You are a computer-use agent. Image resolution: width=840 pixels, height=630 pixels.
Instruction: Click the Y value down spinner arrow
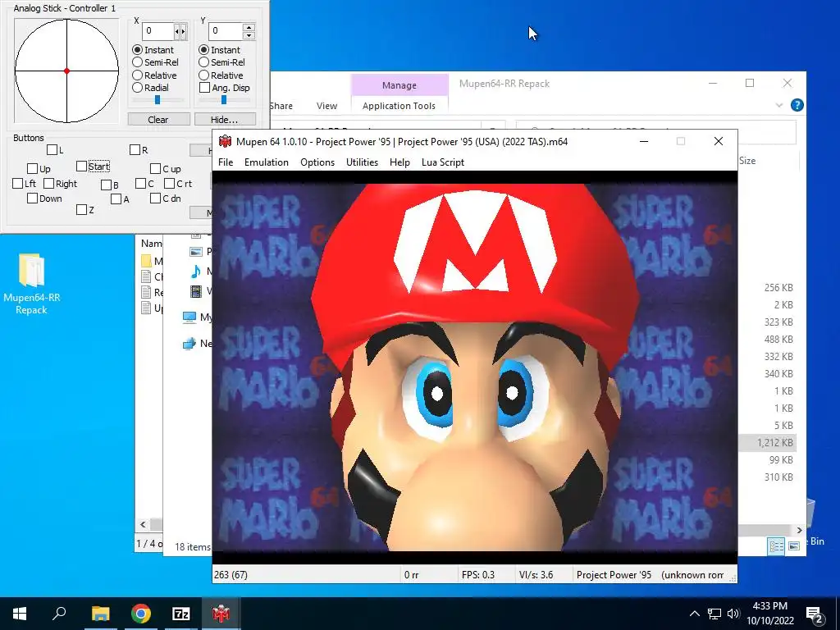(x=249, y=35)
